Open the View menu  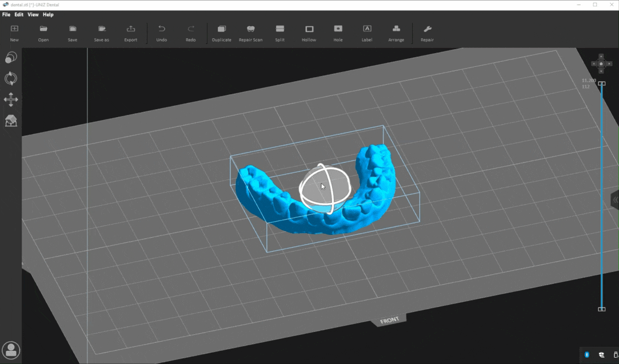coord(33,14)
